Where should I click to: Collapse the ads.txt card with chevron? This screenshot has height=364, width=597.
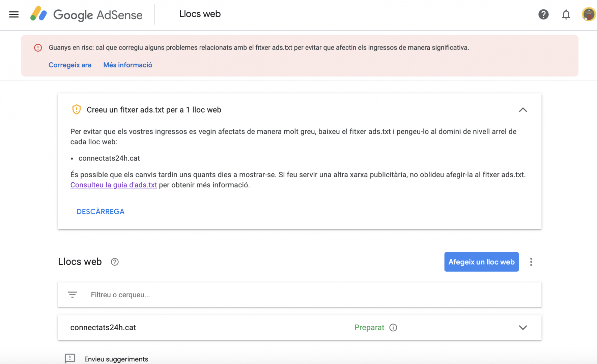coord(523,110)
